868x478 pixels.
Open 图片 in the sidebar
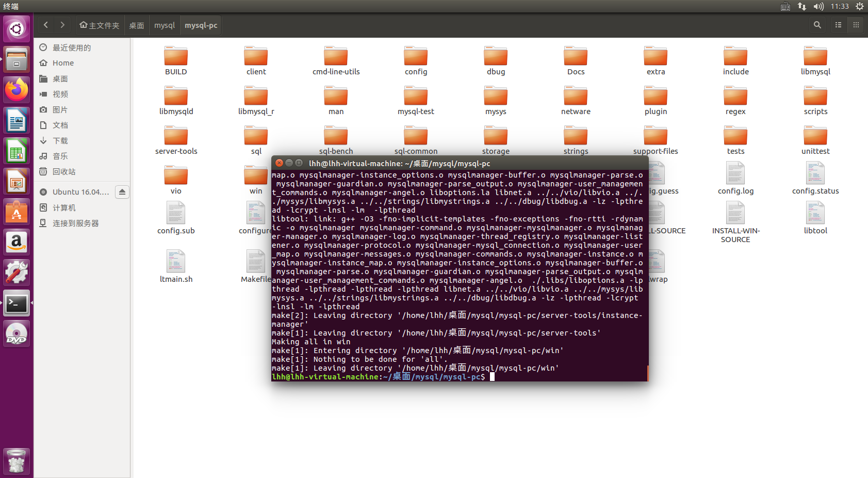82,109
